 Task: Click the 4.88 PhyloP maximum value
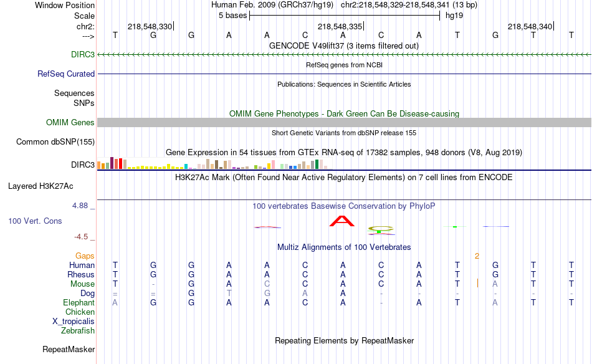(80, 206)
